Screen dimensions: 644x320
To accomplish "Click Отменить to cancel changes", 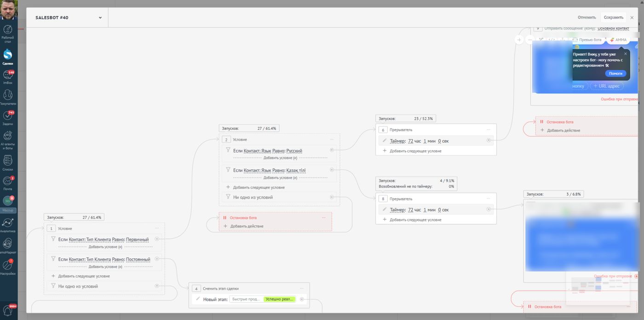I will pyautogui.click(x=587, y=17).
